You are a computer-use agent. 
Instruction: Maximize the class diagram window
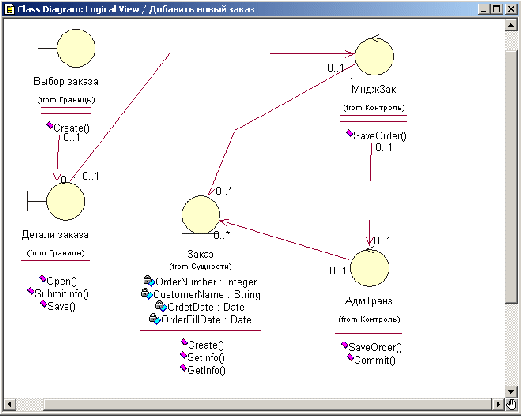(x=496, y=9)
